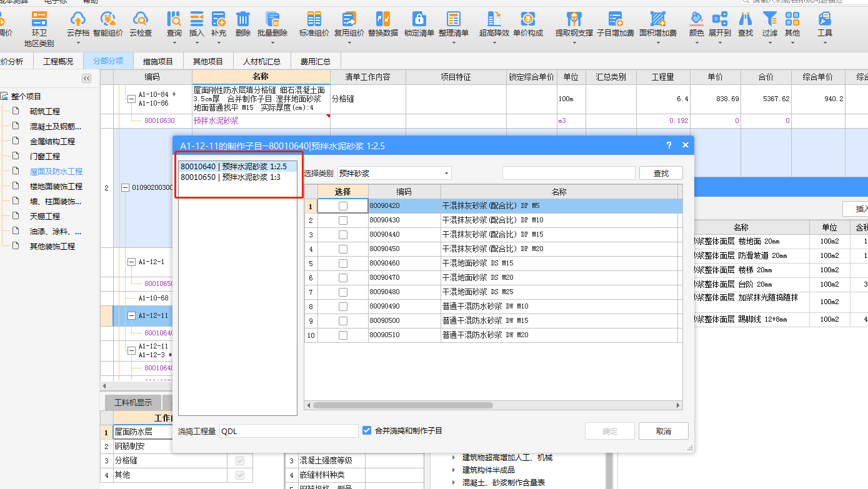Click the 复用组价 reuse pricing icon
Screen dimensions: 868x489
[x=349, y=19]
